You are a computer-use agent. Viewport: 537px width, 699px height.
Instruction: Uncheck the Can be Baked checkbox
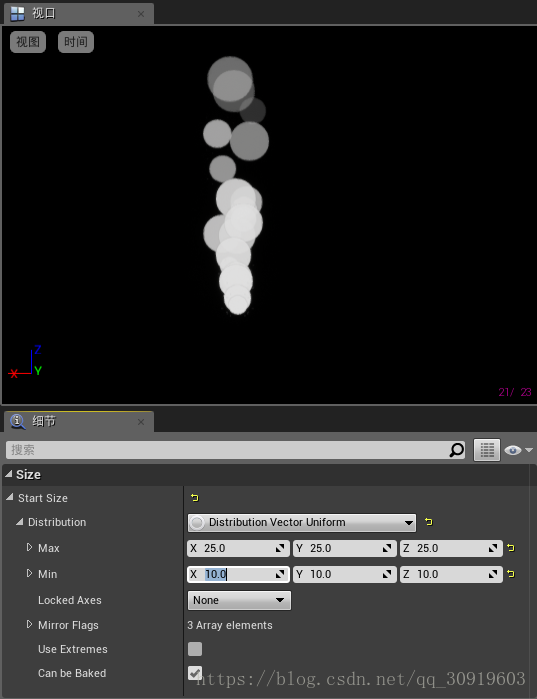click(195, 673)
